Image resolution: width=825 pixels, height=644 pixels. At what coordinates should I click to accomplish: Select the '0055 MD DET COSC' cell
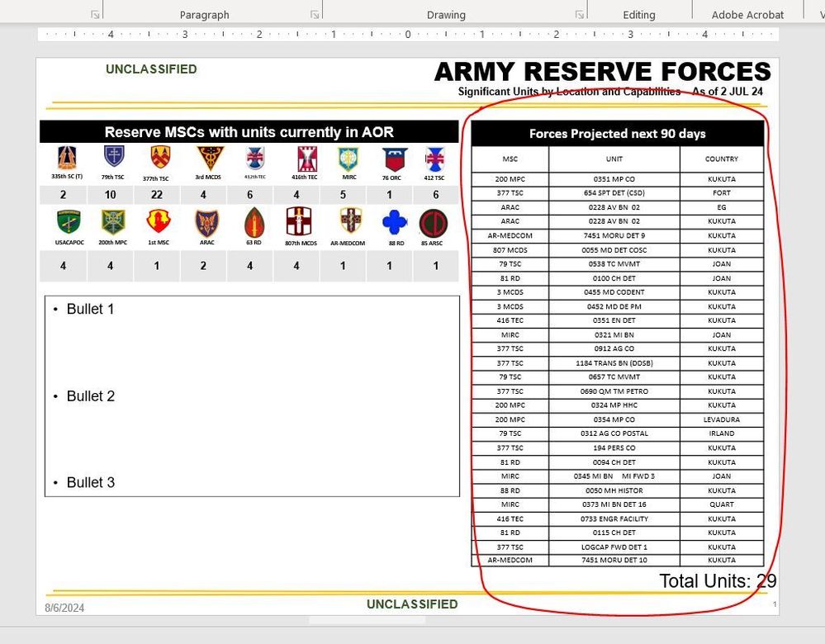click(614, 250)
